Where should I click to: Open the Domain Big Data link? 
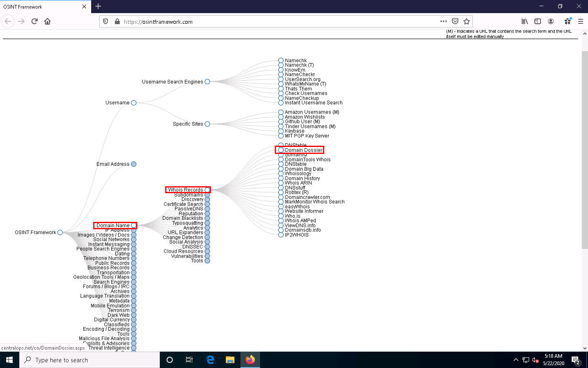(x=304, y=169)
